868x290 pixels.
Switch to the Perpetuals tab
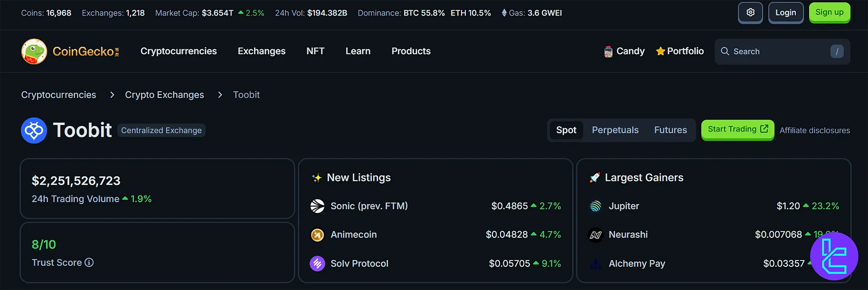[x=615, y=130]
